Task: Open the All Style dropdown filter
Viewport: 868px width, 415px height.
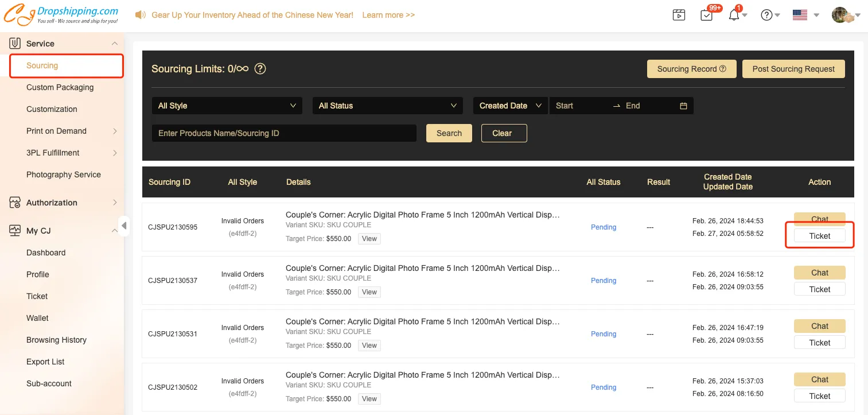Action: [x=227, y=106]
